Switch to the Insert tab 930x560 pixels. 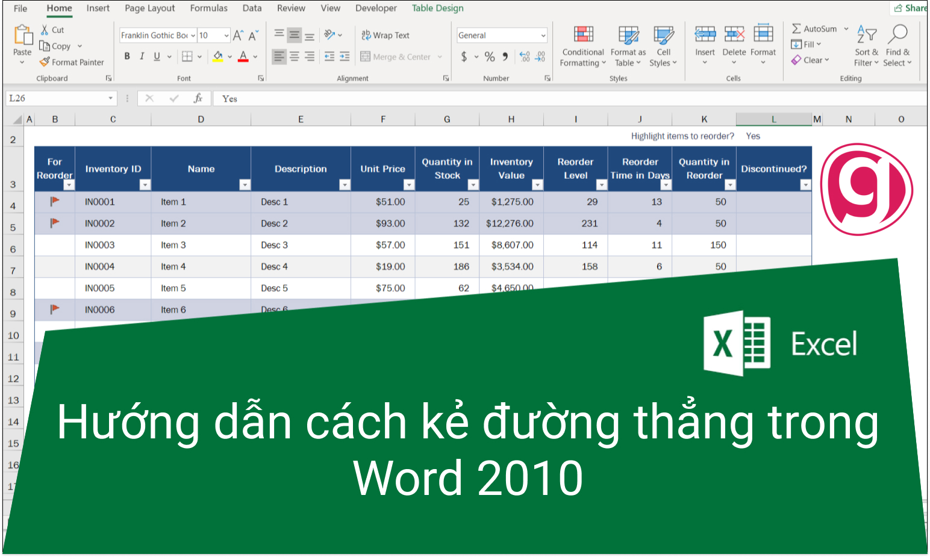coord(98,8)
